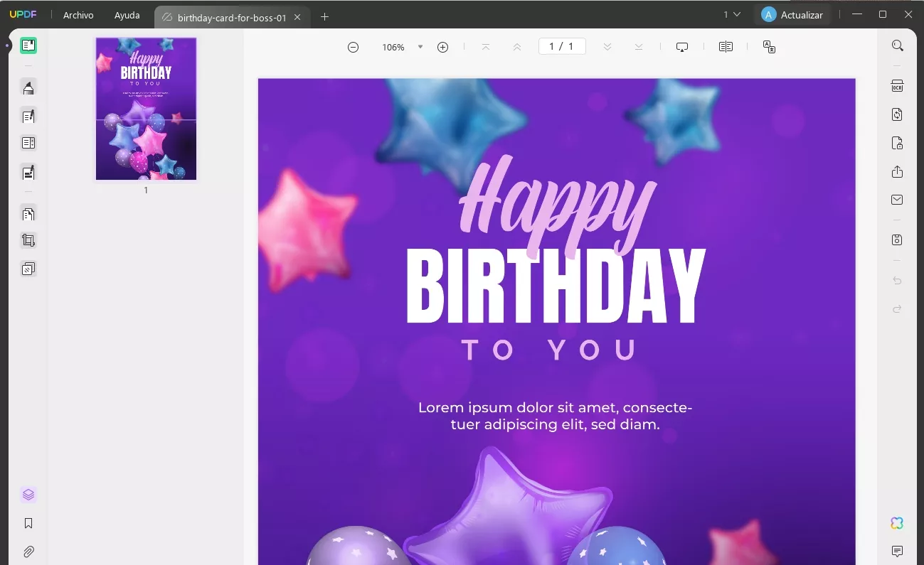This screenshot has height=565, width=924.
Task: Open the Convert PDF tool
Action: pos(898,114)
